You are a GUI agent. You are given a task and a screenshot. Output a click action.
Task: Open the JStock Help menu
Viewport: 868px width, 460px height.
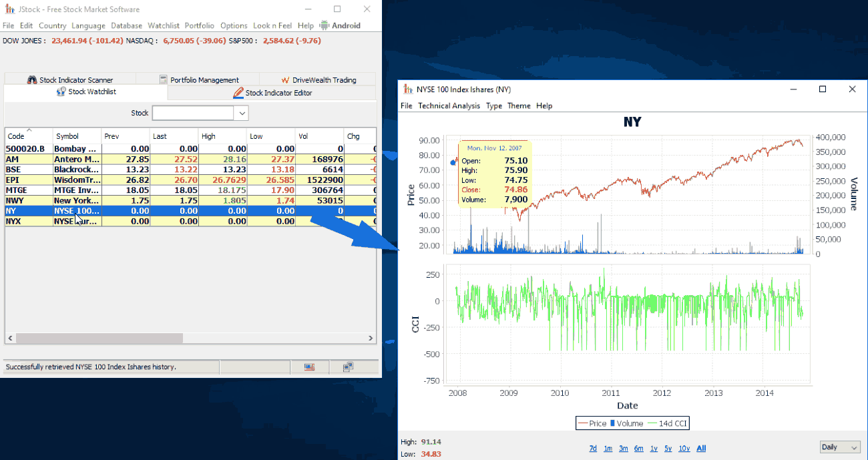coord(306,25)
